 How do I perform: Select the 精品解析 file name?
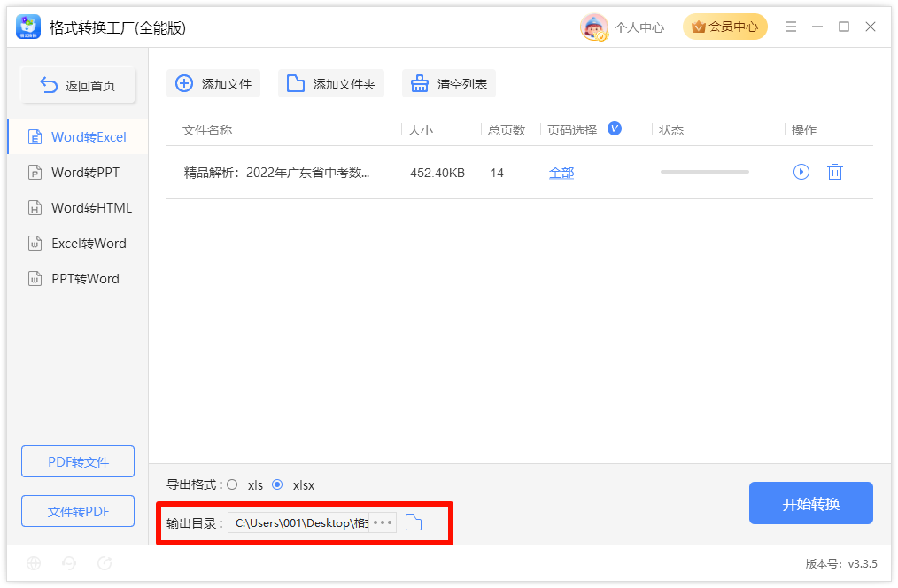click(276, 173)
